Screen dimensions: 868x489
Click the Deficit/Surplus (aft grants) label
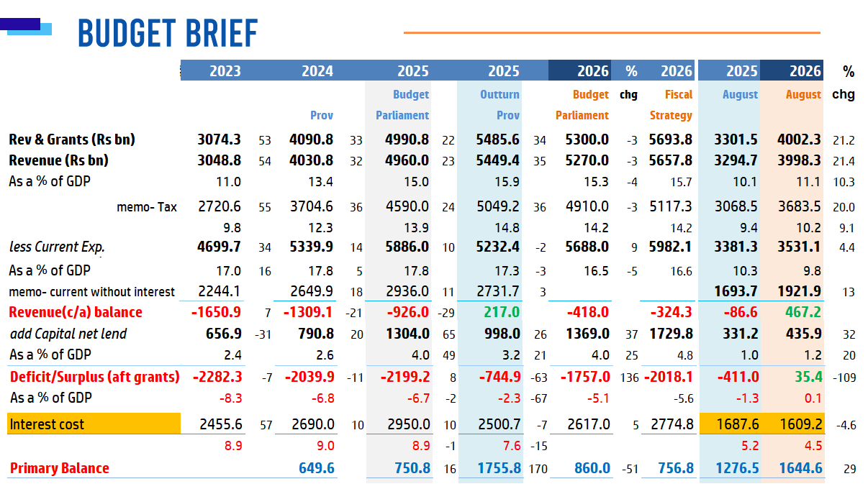click(x=94, y=376)
